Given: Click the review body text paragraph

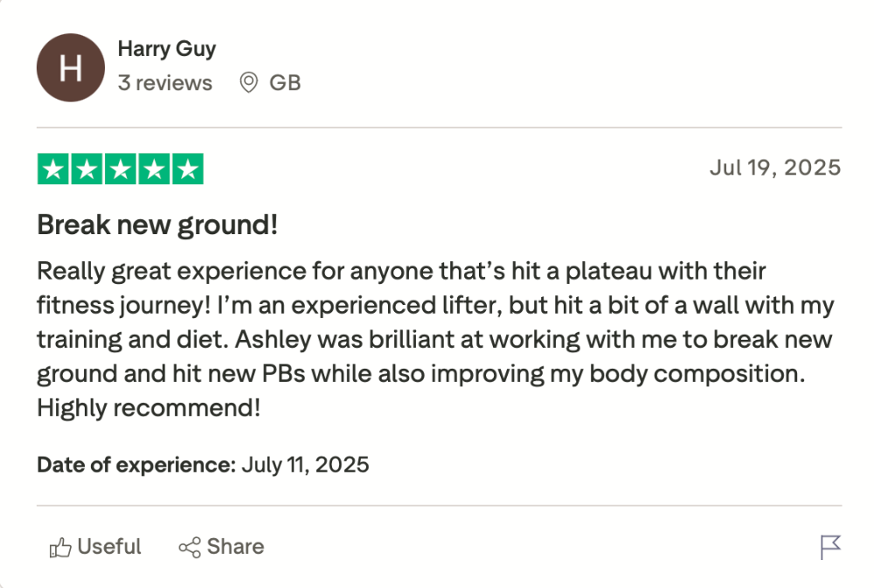Looking at the screenshot, I should point(435,338).
